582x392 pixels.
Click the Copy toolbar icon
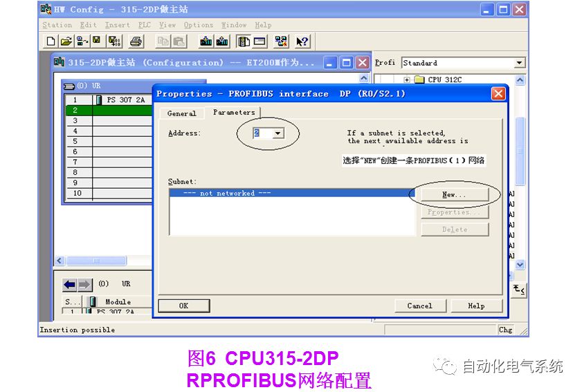163,41
